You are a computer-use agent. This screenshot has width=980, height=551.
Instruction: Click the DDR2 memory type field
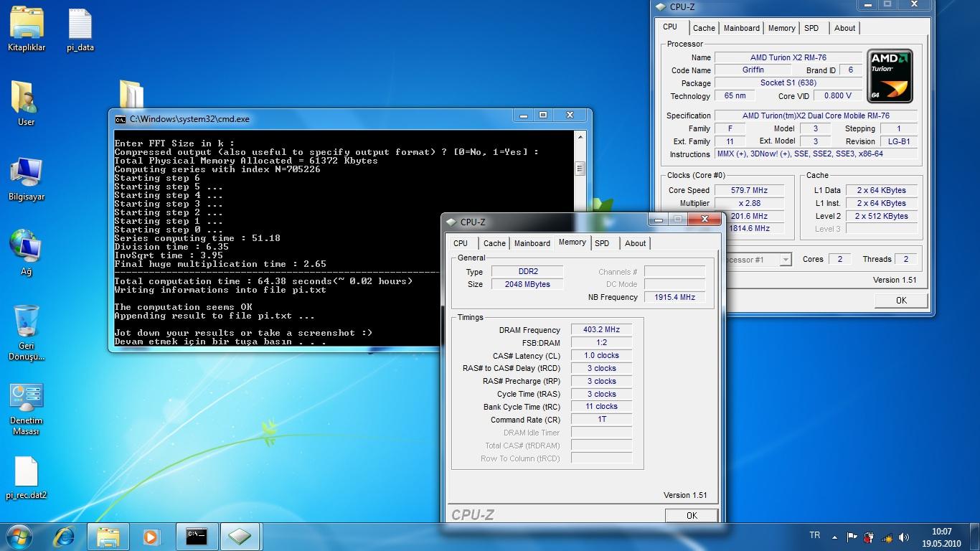coord(527,272)
